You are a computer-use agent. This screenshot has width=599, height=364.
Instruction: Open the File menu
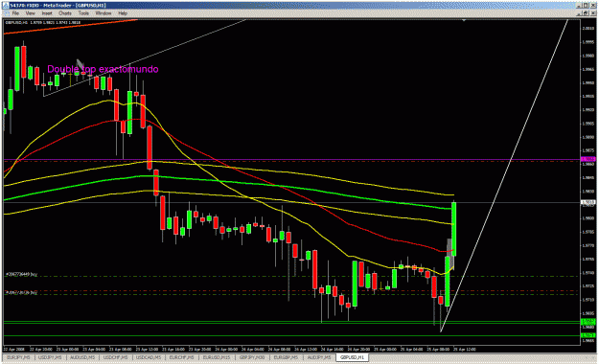[15, 13]
